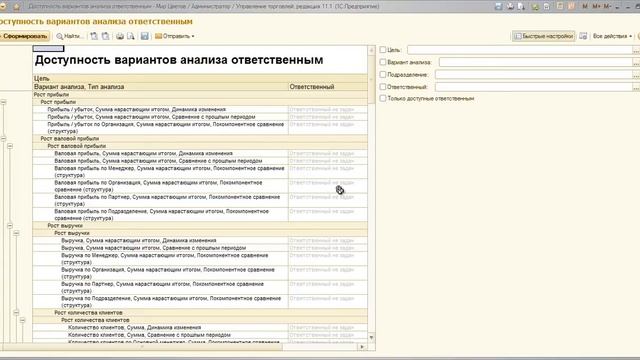Open the Отправить dropdown

tap(175, 36)
